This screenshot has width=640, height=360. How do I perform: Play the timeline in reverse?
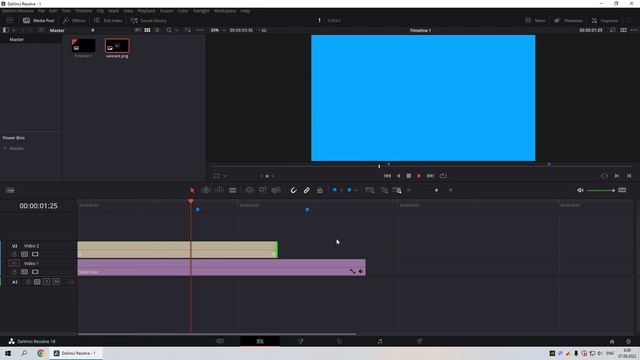[x=398, y=176]
